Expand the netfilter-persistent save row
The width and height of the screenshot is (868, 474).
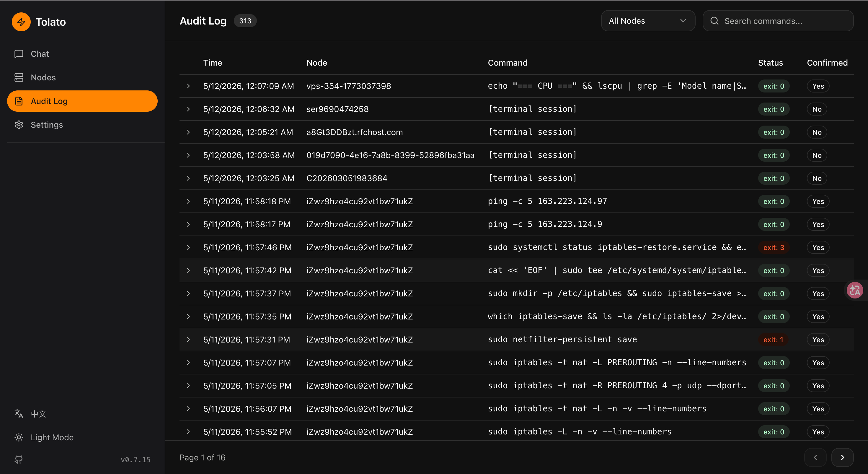pos(188,340)
